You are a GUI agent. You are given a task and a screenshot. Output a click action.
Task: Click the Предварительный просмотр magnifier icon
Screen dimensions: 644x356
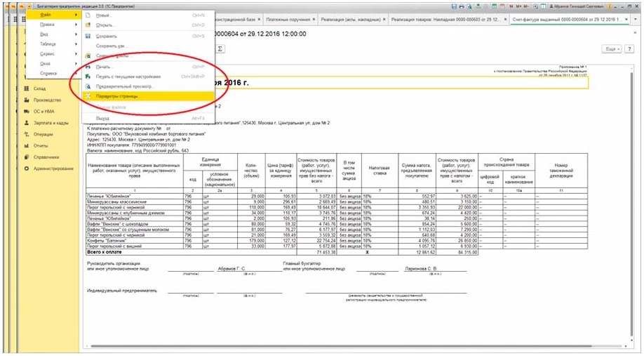pyautogui.click(x=88, y=86)
